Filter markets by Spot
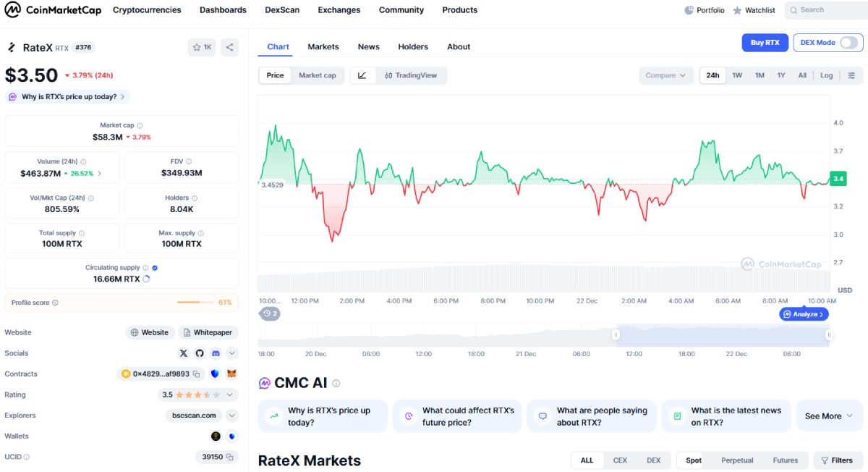Viewport: 868px width, 472px height. 694,460
